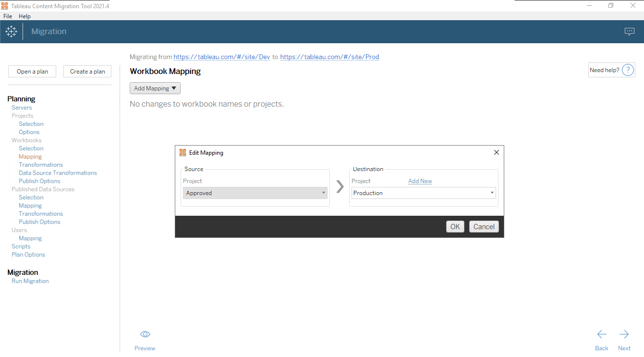Click the Need help question mark icon

628,70
